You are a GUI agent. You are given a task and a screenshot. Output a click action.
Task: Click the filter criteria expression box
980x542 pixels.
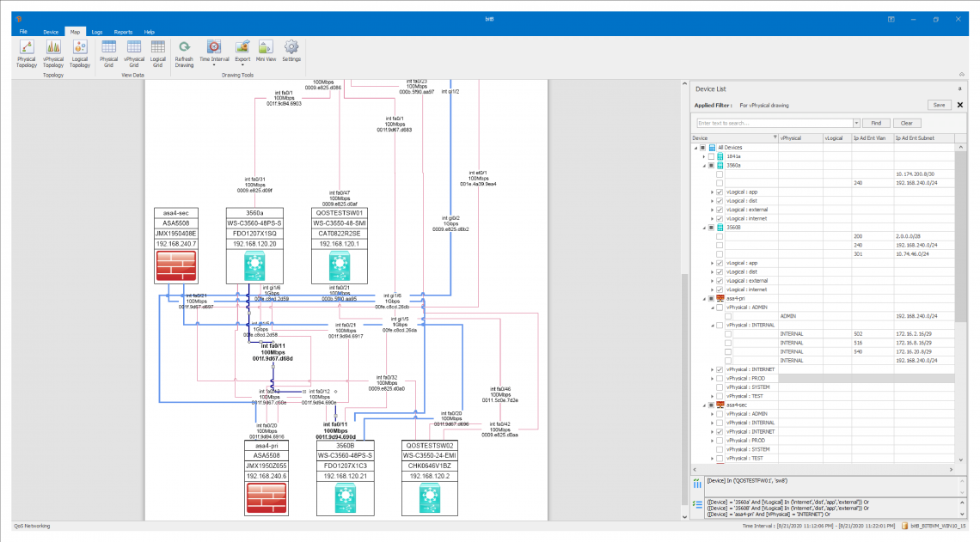(830, 508)
